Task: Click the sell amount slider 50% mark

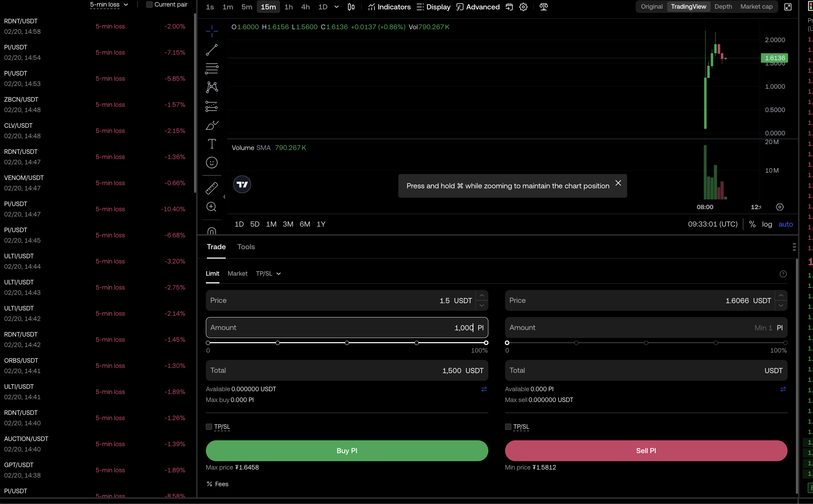Action: [x=646, y=343]
